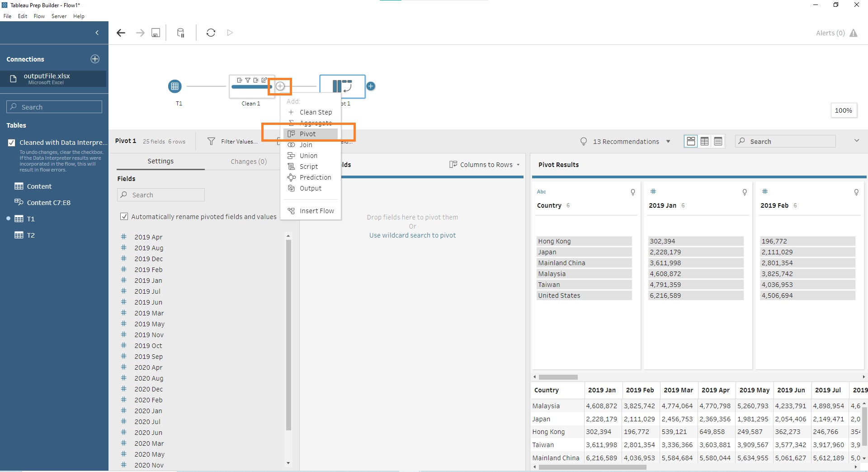Image resolution: width=868 pixels, height=472 pixels.
Task: Click the undo back arrow icon
Action: click(121, 33)
